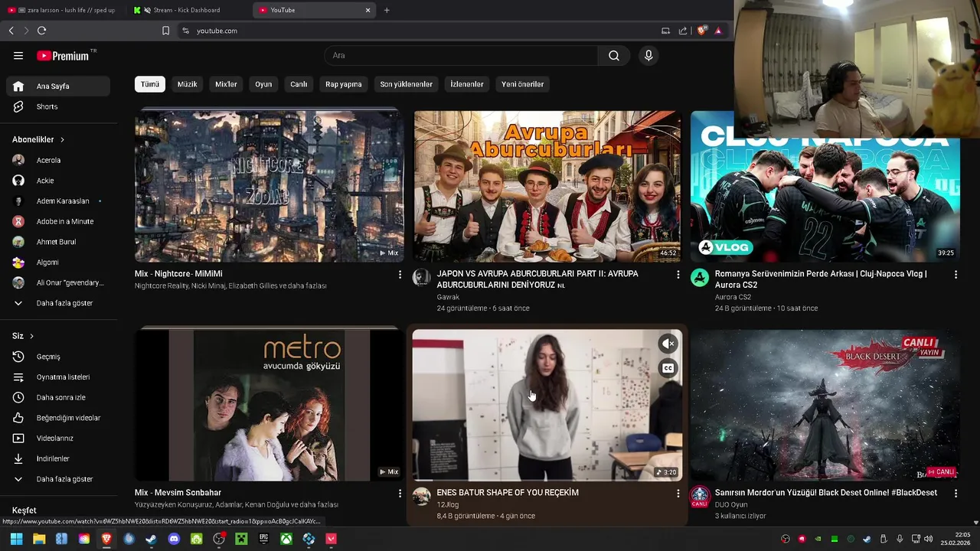Open Steam from the taskbar
Viewport: 980px width, 551px height.
click(151, 539)
